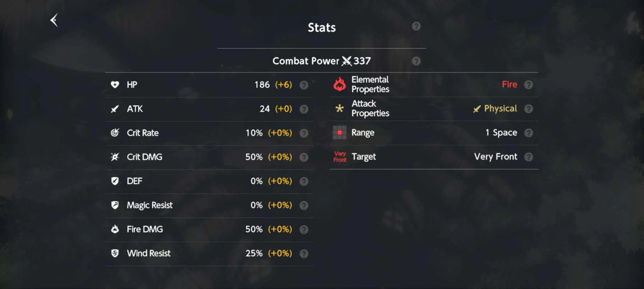View Magic Resist help info
This screenshot has width=644, height=289.
pos(304,206)
